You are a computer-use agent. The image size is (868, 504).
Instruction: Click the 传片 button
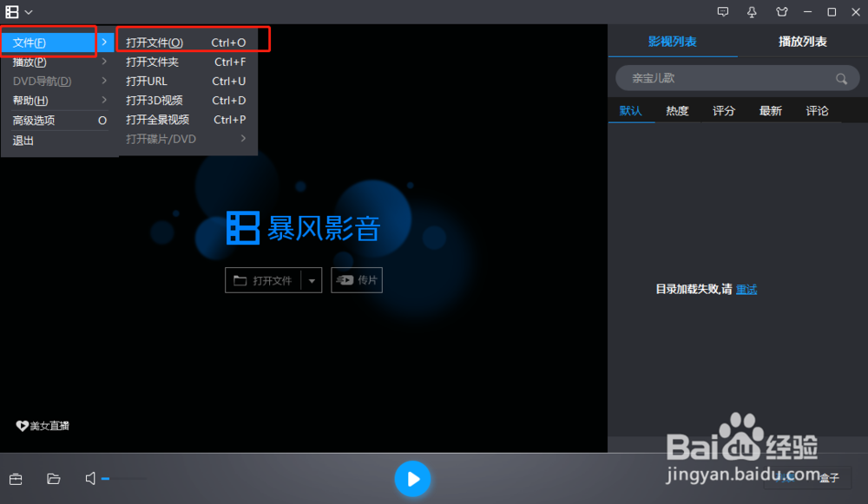click(357, 280)
